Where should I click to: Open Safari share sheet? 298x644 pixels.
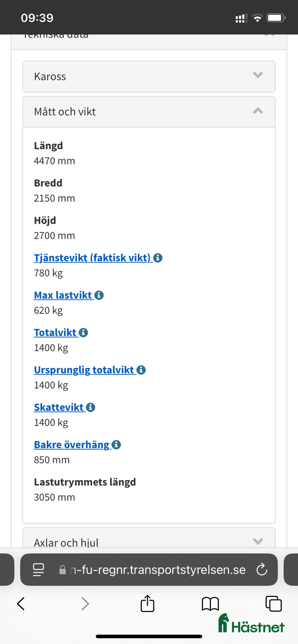click(x=147, y=604)
